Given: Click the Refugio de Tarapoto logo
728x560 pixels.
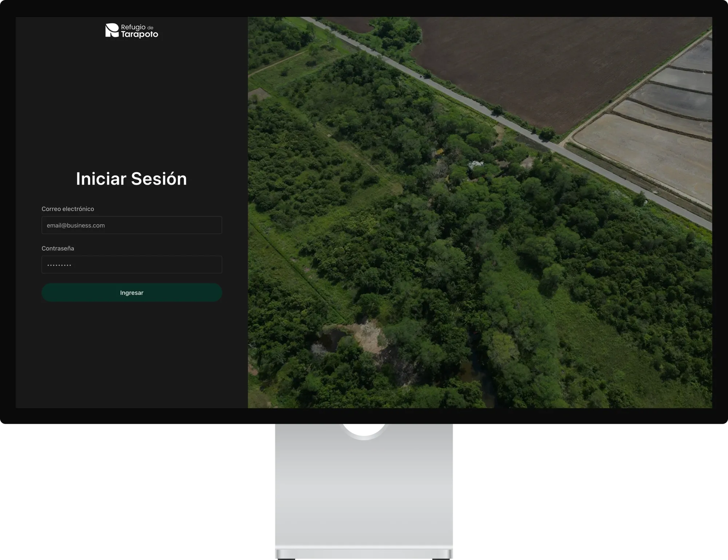Looking at the screenshot, I should (132, 31).
